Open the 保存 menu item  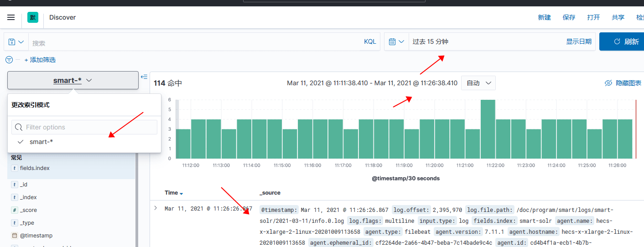(x=569, y=17)
